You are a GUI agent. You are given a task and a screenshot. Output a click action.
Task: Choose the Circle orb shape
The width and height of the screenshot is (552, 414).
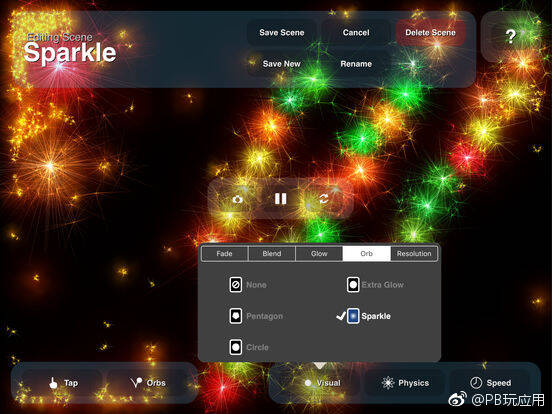tap(249, 347)
